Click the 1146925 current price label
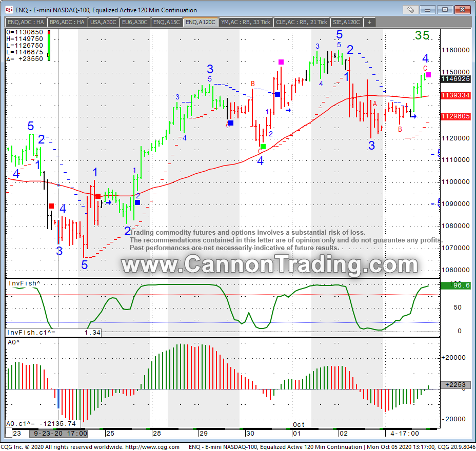The height and width of the screenshot is (451, 476). pos(455,79)
